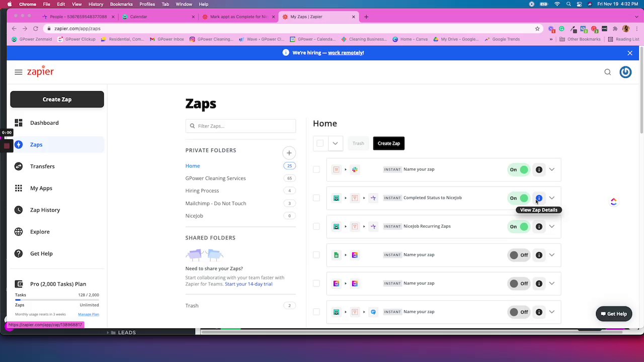Open the ClickUp floating widget icon

[x=613, y=202]
